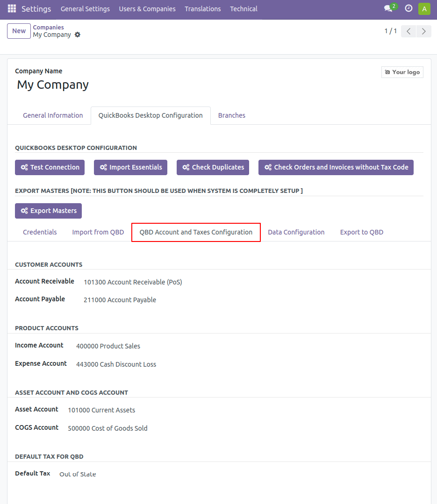The width and height of the screenshot is (437, 504).
Task: Click the Test Connection button
Action: [x=50, y=168]
